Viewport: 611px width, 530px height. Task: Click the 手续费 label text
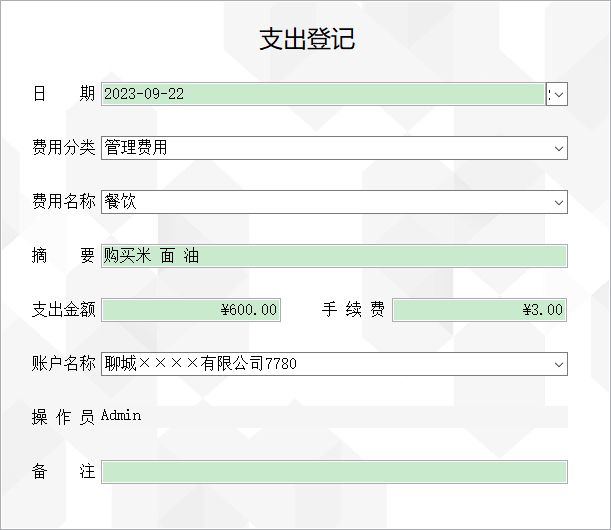tap(353, 309)
